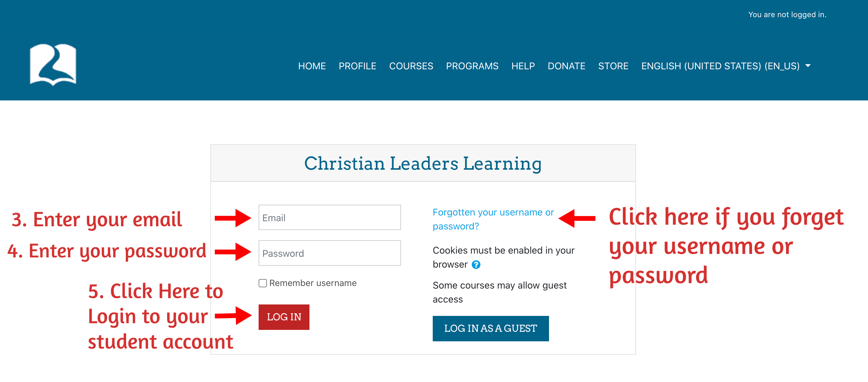
Task: Click the HOME navigation menu item
Action: (312, 66)
